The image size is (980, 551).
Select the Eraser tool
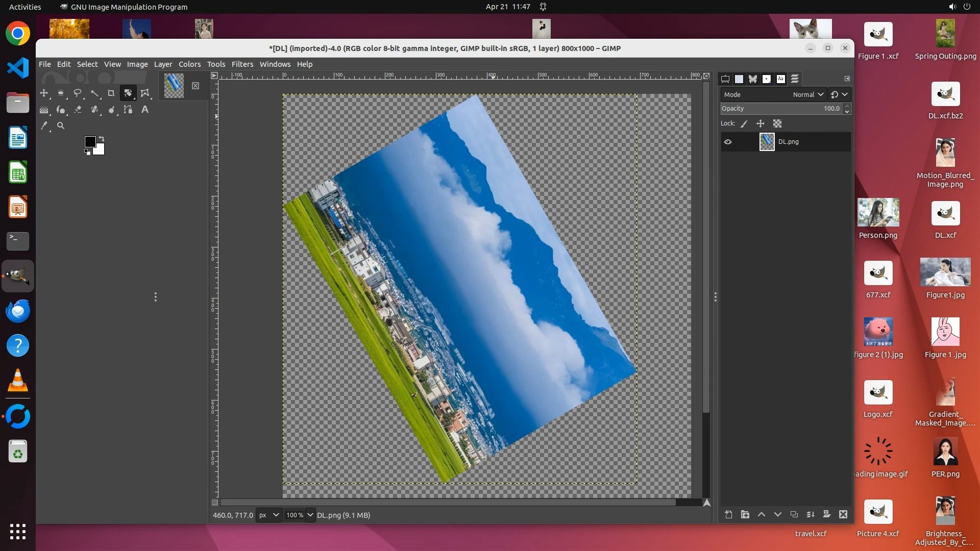(x=78, y=110)
